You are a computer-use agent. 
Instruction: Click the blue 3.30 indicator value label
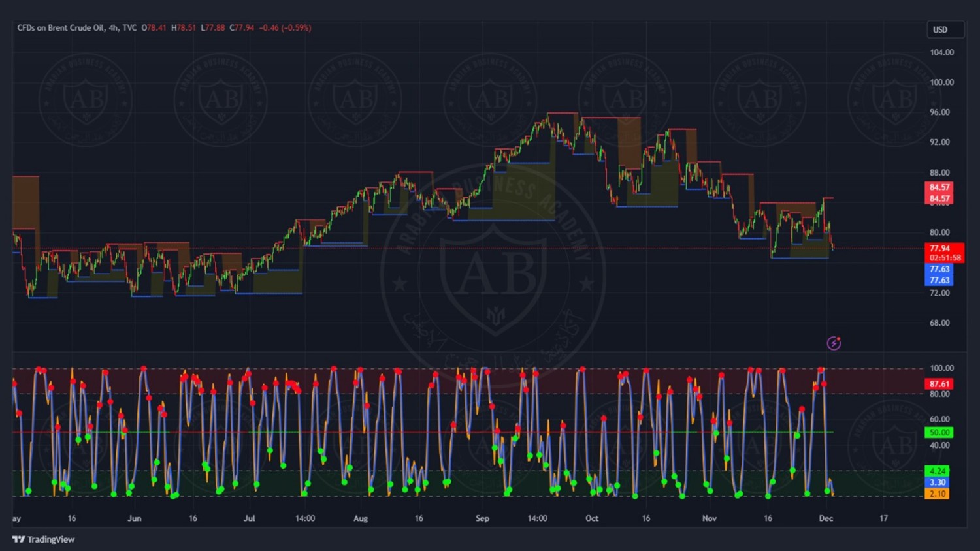[937, 482]
